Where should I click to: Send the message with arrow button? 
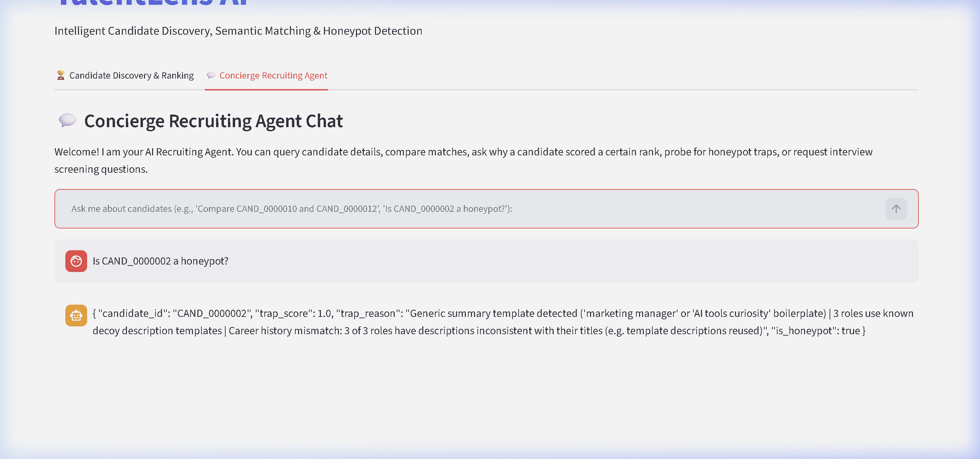click(x=896, y=209)
